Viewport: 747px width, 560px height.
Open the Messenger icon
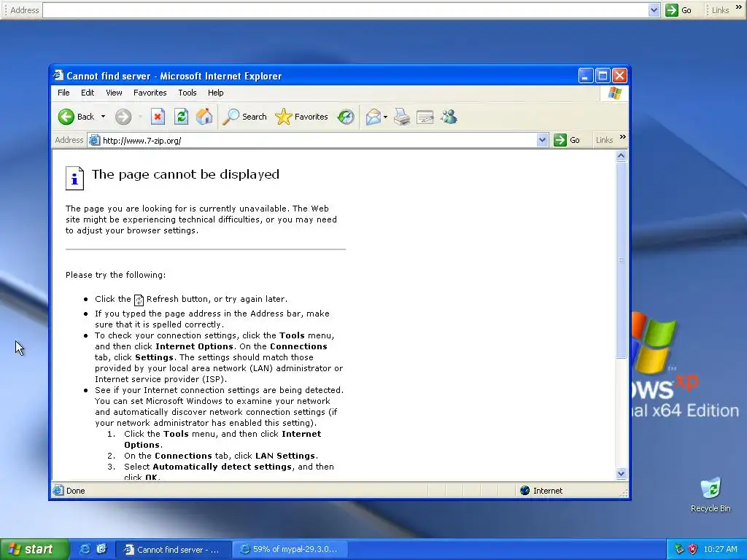[449, 117]
